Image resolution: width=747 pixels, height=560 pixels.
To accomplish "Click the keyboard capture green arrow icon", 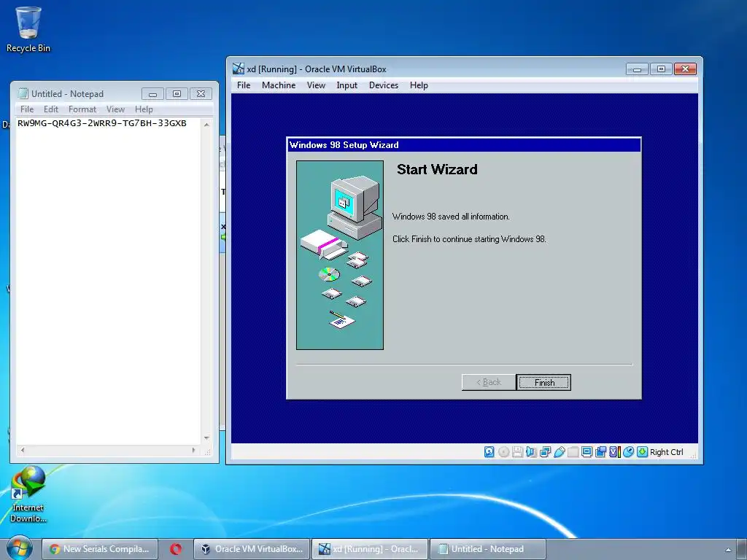I will pyautogui.click(x=642, y=452).
